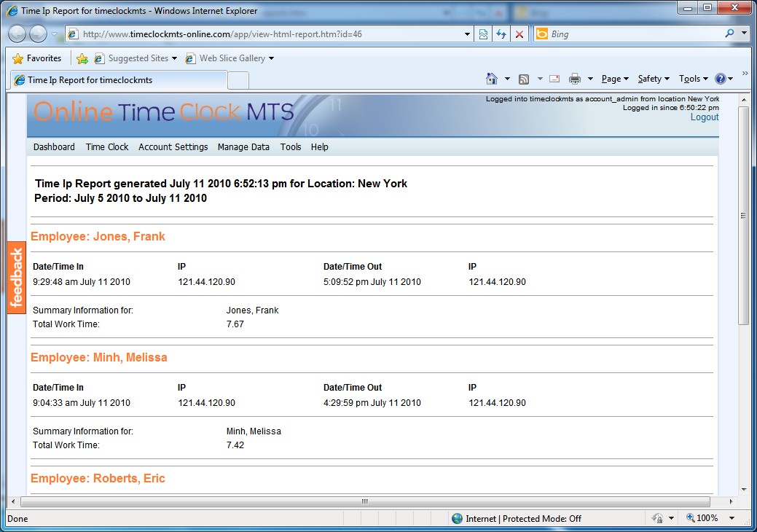This screenshot has height=532, width=757.
Task: Click the Employee: Jones, Frank heading
Action: (x=98, y=237)
